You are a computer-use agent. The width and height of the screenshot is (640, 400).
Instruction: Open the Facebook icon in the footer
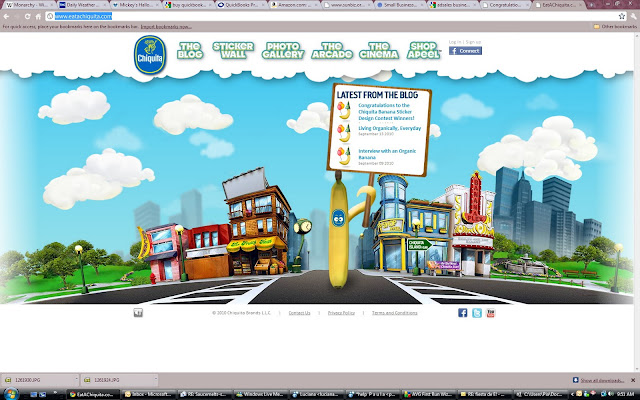(x=462, y=313)
